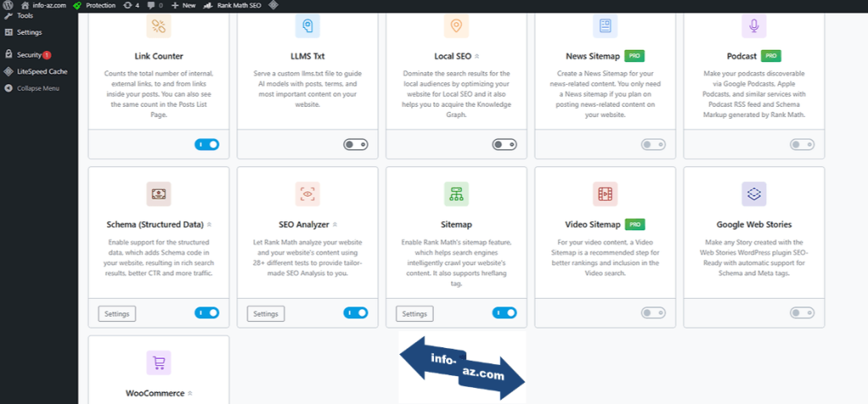Image resolution: width=868 pixels, height=404 pixels.
Task: Click the Video Sitemap film icon
Action: (605, 194)
